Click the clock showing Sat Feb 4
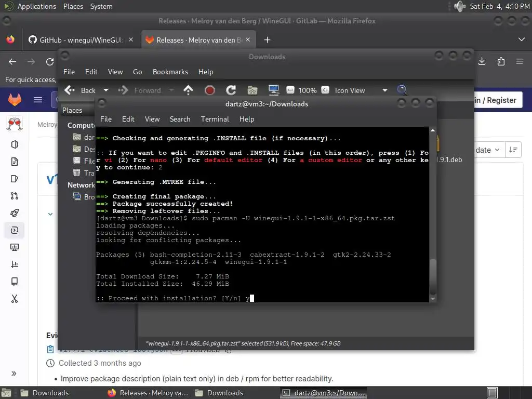532x399 pixels. click(x=499, y=6)
